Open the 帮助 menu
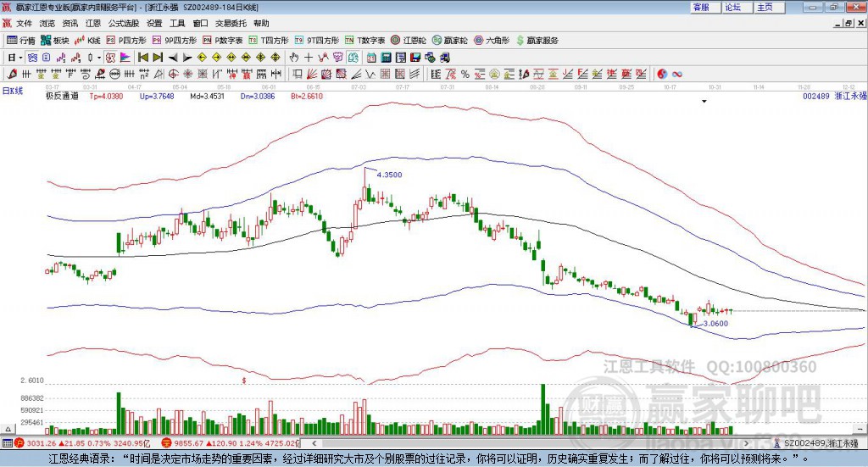 click(x=261, y=23)
